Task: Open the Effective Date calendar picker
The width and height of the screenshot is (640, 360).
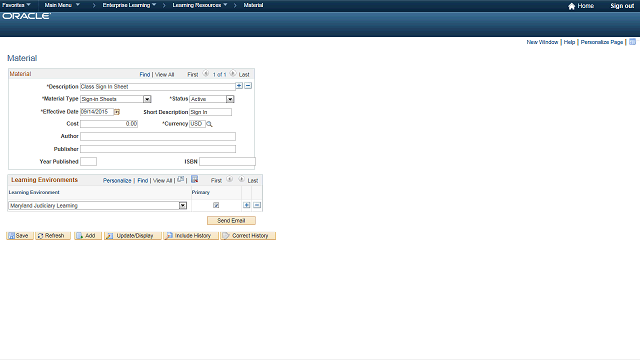Action: [x=117, y=112]
